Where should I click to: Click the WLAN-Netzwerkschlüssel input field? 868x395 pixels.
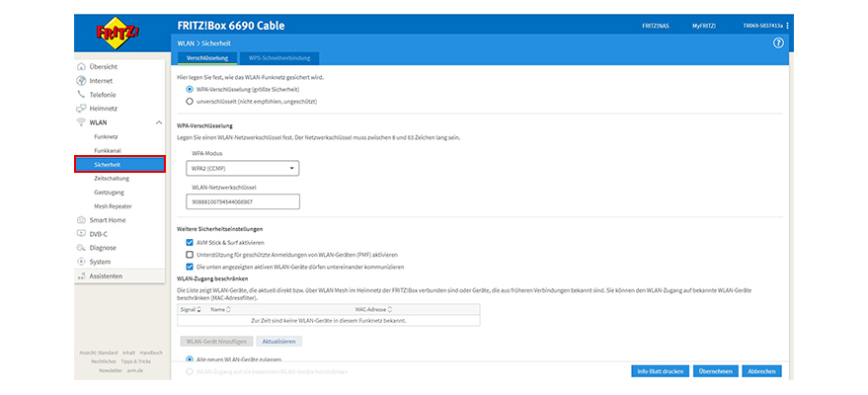242,201
